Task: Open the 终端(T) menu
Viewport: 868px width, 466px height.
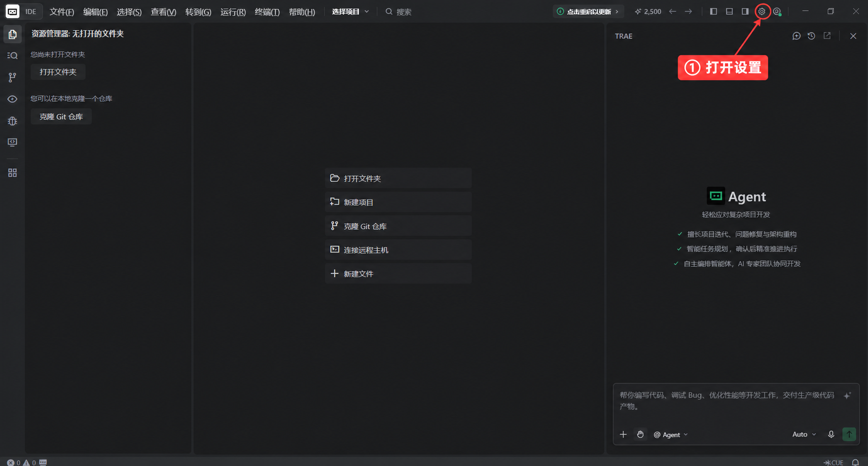Action: (267, 12)
